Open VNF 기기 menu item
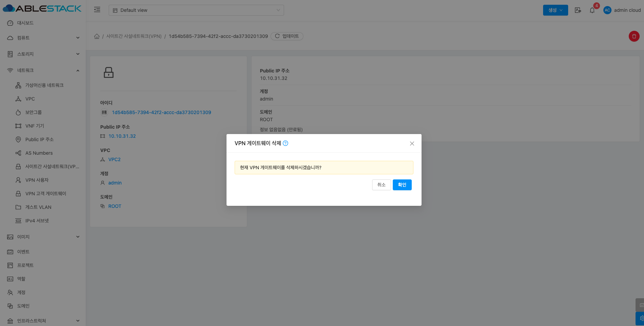Screen dimensions: 644x326 tap(43, 126)
